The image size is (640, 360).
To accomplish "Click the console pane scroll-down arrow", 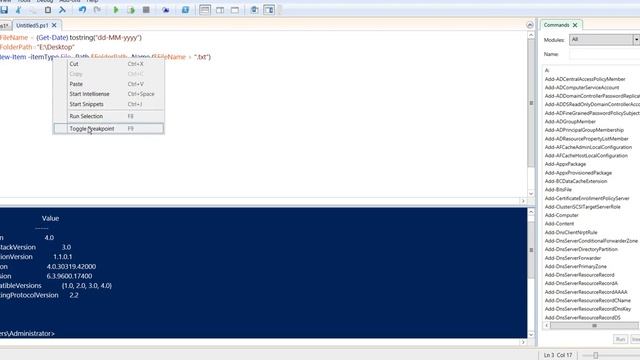I will 531,335.
